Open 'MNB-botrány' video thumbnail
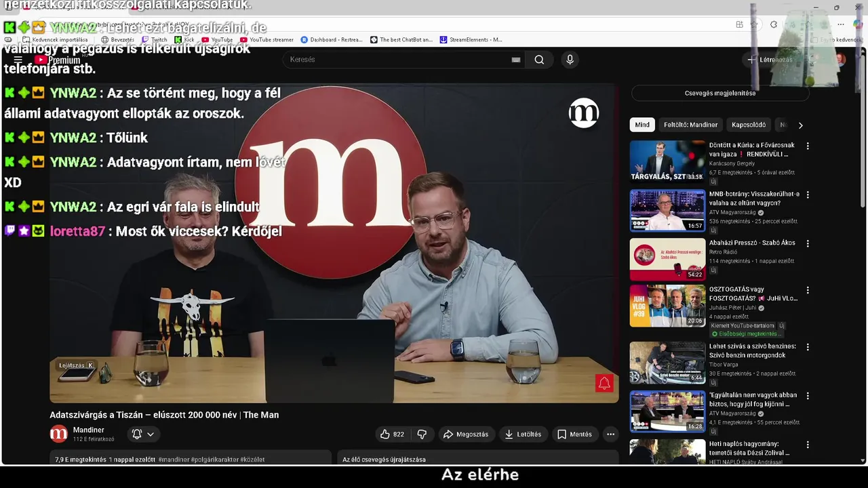Viewport: 868px width, 488px height. (x=667, y=210)
